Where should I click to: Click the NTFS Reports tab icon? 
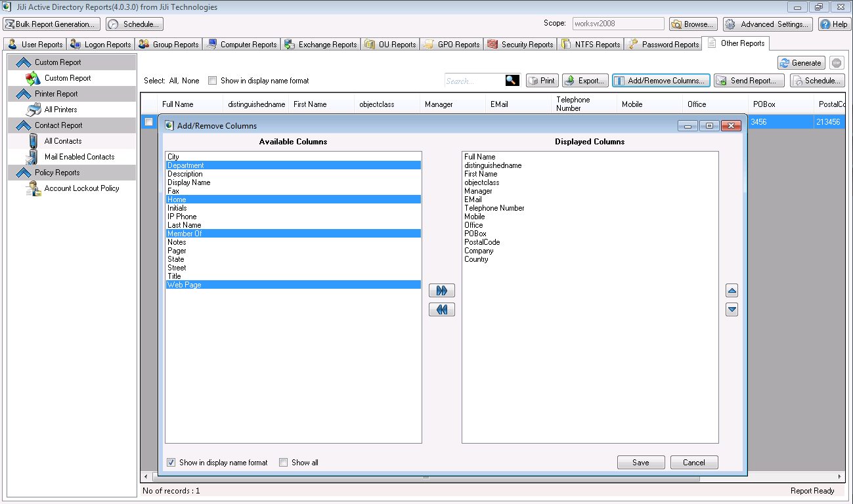(x=566, y=45)
